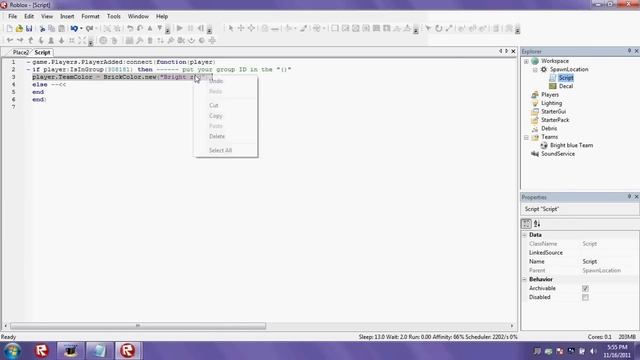Collapse the Behavior property category
This screenshot has height=360, width=640.
(x=525, y=280)
